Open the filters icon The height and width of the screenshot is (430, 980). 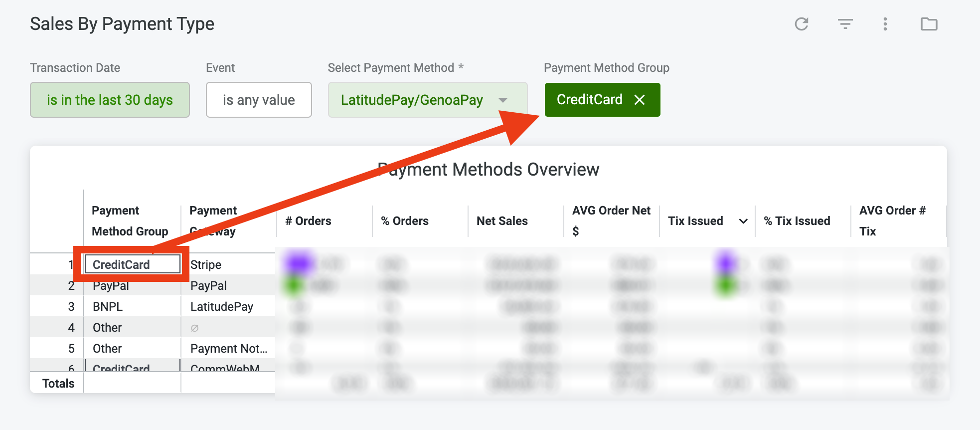point(845,24)
